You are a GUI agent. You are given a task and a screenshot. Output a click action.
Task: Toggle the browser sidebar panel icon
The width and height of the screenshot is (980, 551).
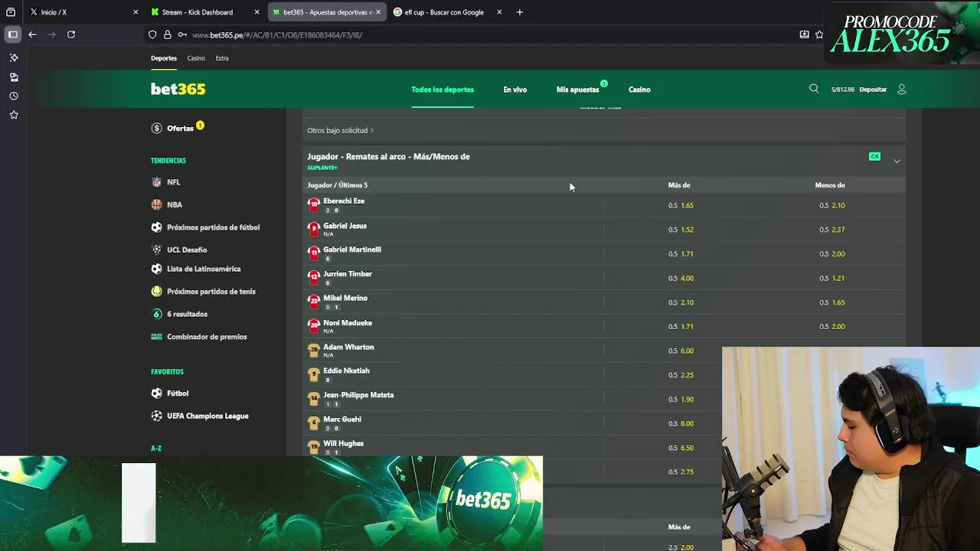(x=13, y=34)
